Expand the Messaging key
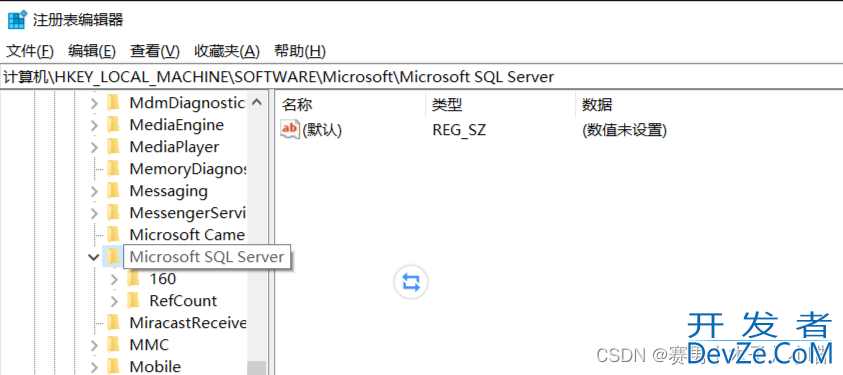The width and height of the screenshot is (843, 375). click(95, 191)
